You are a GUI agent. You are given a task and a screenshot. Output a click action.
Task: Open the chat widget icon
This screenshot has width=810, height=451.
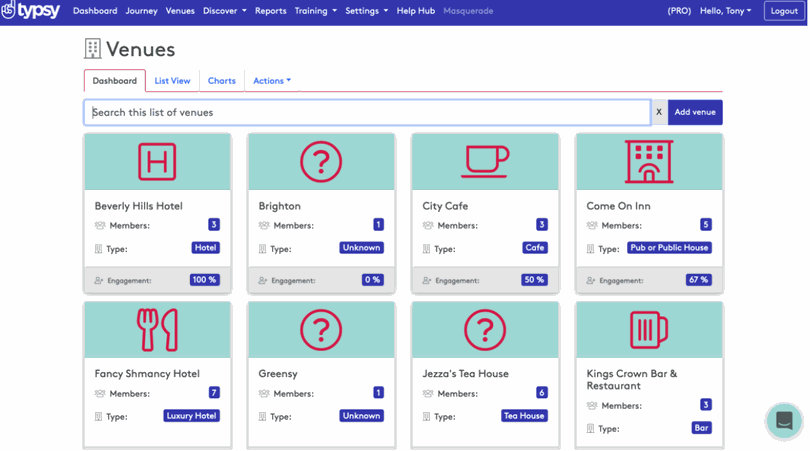pyautogui.click(x=784, y=421)
